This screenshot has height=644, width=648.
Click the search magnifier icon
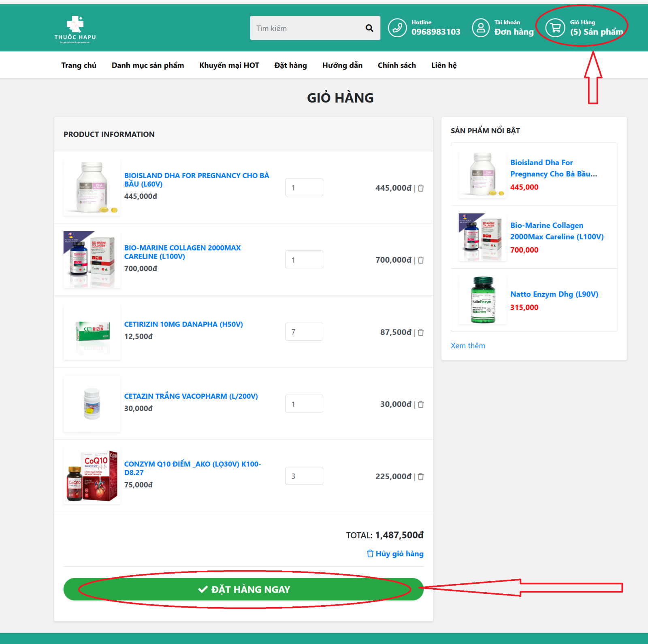[369, 28]
